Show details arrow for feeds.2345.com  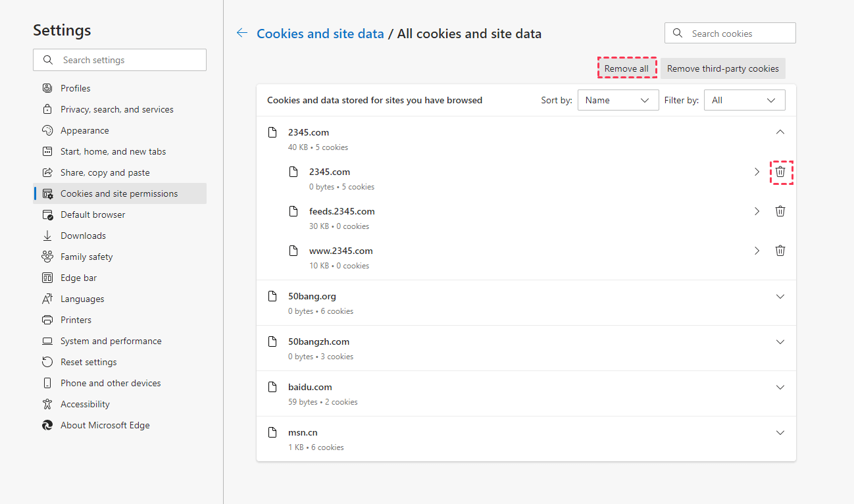pyautogui.click(x=757, y=211)
